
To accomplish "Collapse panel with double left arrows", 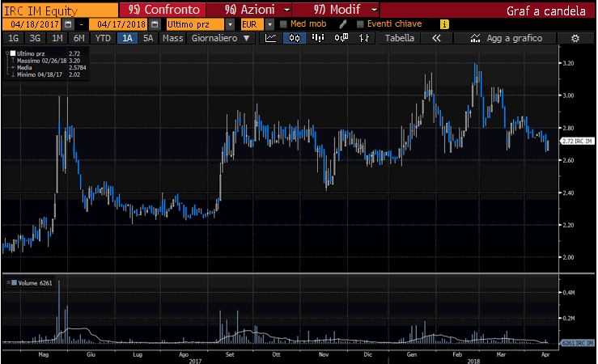I will [436, 38].
